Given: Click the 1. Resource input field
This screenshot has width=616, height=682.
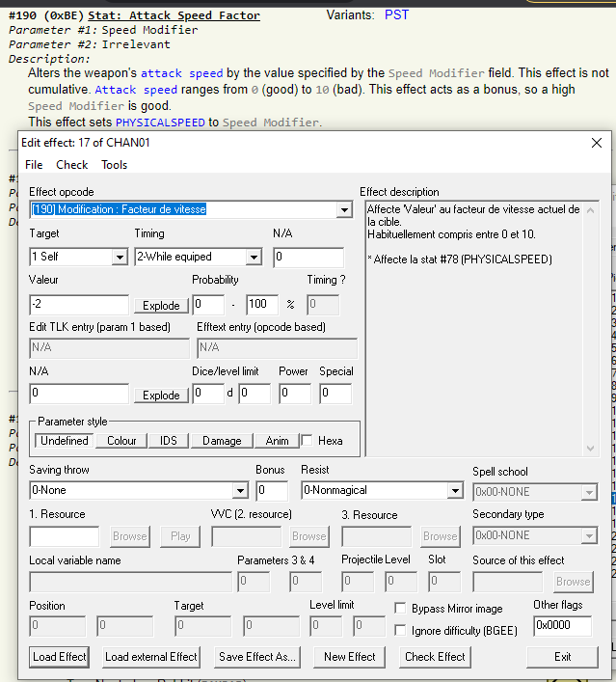Looking at the screenshot, I should pyautogui.click(x=65, y=536).
